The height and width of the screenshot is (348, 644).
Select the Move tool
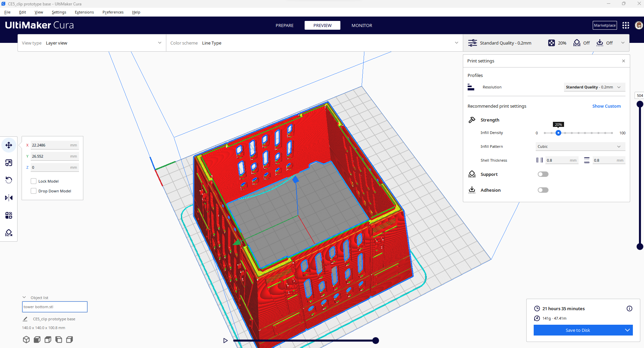(8, 145)
